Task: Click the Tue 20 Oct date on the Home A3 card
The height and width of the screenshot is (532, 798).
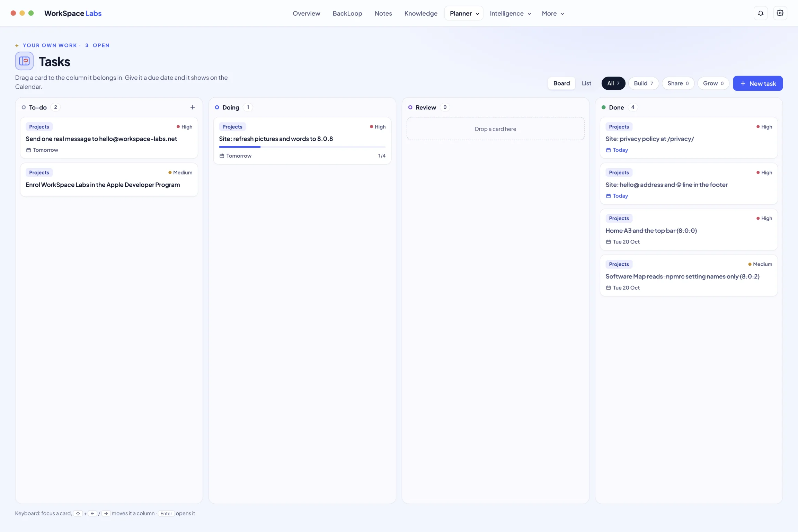Action: tap(626, 242)
